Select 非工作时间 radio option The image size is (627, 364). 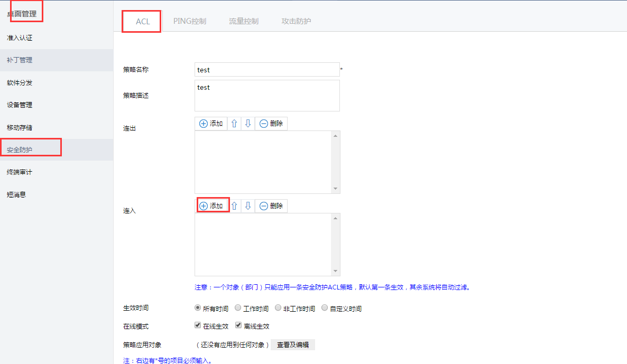pos(278,307)
